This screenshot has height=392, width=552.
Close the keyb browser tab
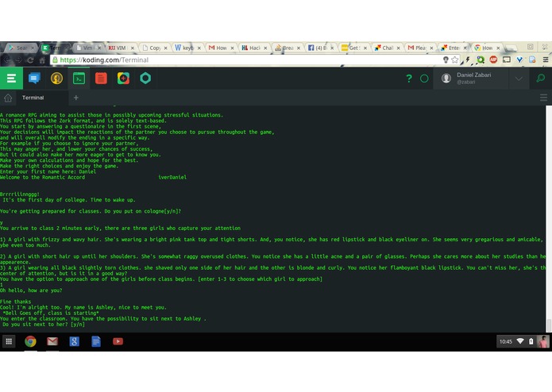pyautogui.click(x=199, y=48)
